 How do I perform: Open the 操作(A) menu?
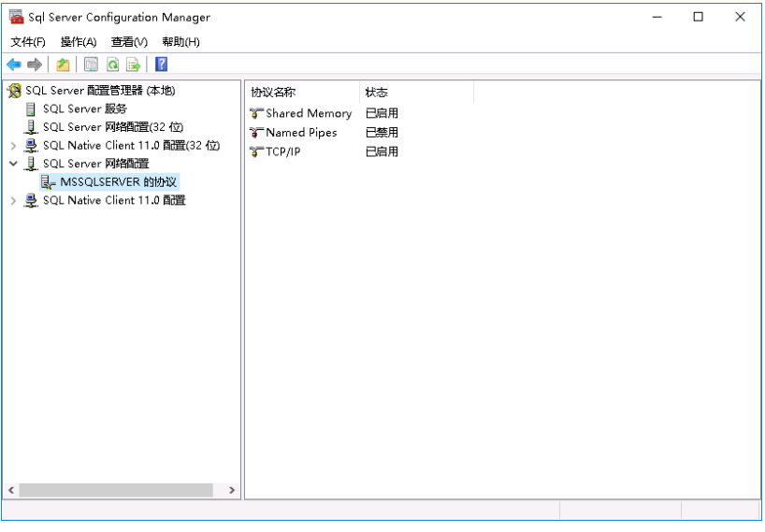tap(78, 42)
